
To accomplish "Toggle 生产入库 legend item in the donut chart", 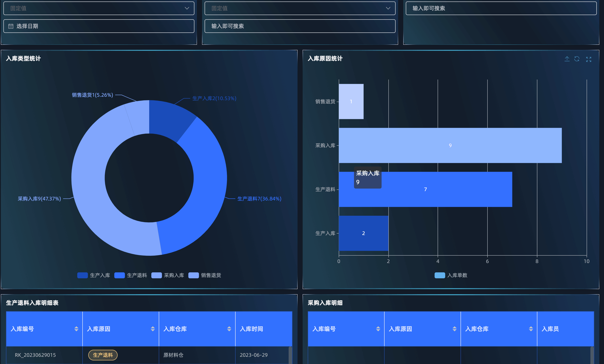I will [94, 275].
